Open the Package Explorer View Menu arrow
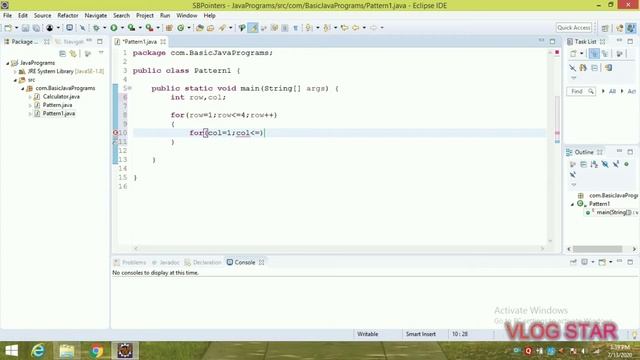Image resolution: width=640 pixels, height=360 pixels. tap(101, 53)
